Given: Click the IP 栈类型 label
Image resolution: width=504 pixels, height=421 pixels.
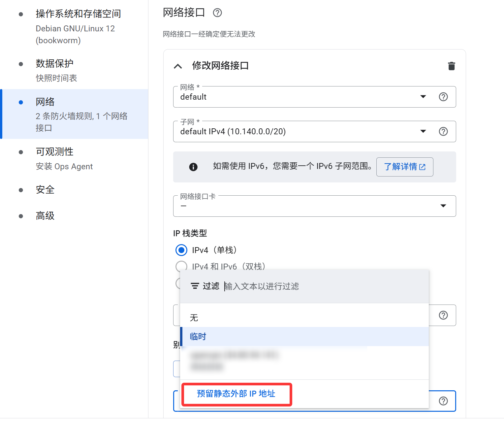Looking at the screenshot, I should [x=190, y=233].
